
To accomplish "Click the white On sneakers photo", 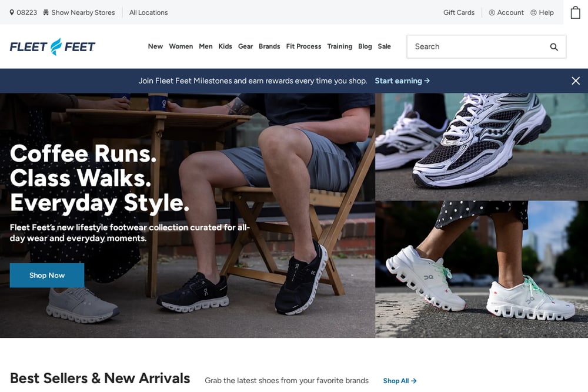I will (482, 269).
